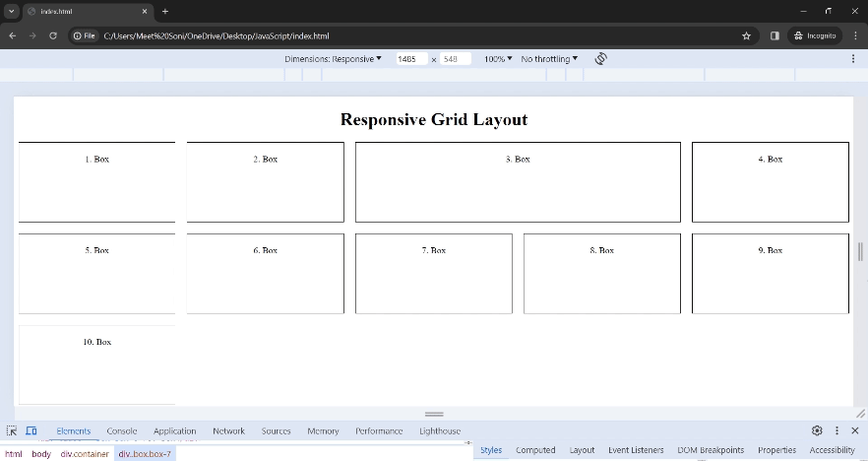
Task: Open the Dimensions: Responsive dropdown
Action: click(x=333, y=59)
